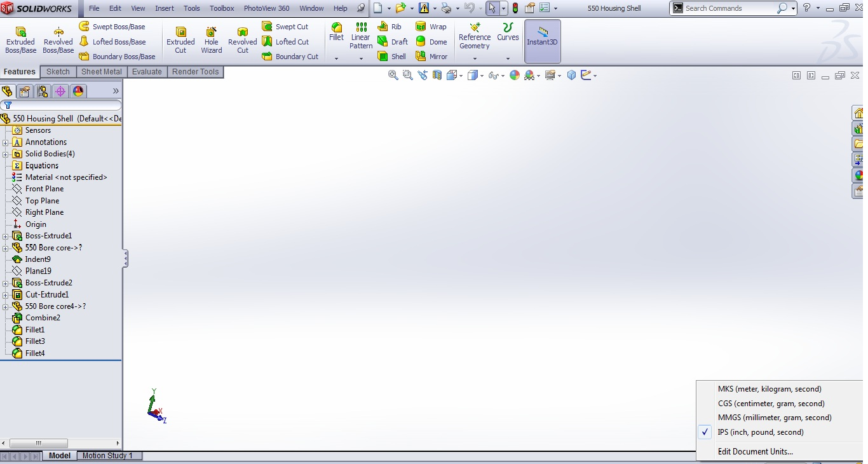Activate the Fillet tool
Image resolution: width=868 pixels, height=464 pixels.
[x=336, y=32]
